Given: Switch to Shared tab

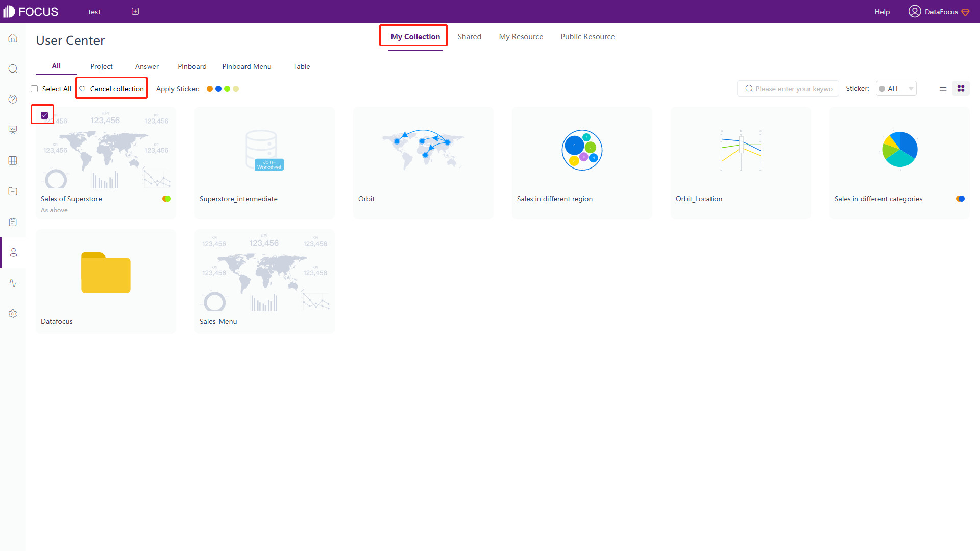Looking at the screenshot, I should (469, 37).
